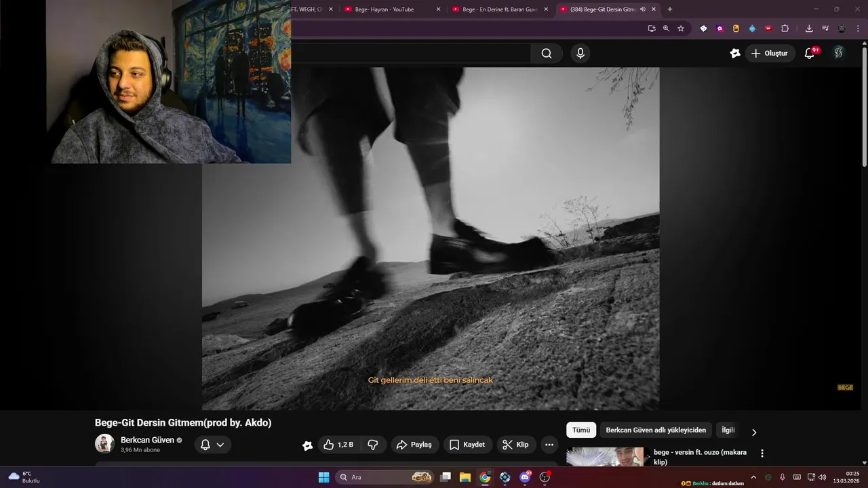Switch to Bege - En Derine tab
The width and height of the screenshot is (868, 488).
click(500, 9)
